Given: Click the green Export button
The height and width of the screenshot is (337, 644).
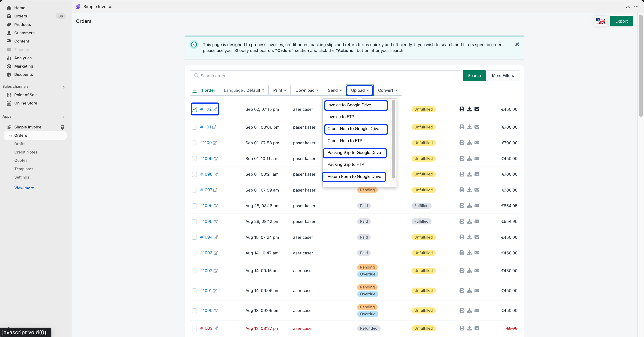Looking at the screenshot, I should point(621,21).
